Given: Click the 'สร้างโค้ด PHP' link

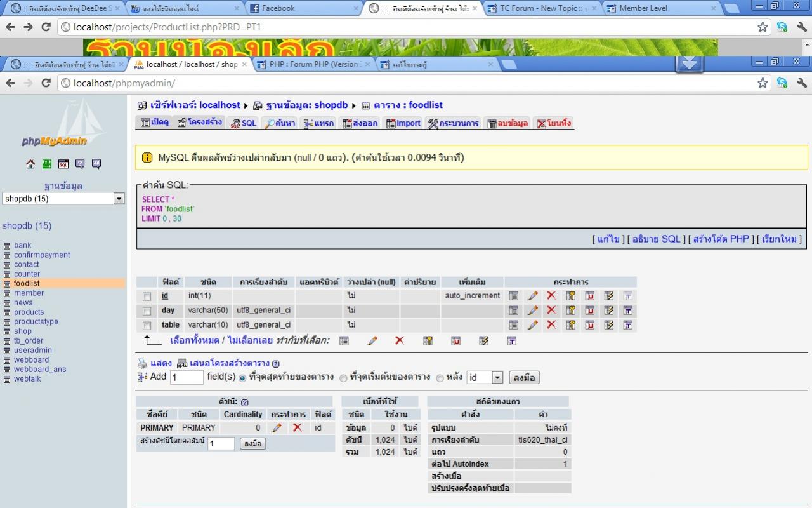Looking at the screenshot, I should pyautogui.click(x=721, y=239).
